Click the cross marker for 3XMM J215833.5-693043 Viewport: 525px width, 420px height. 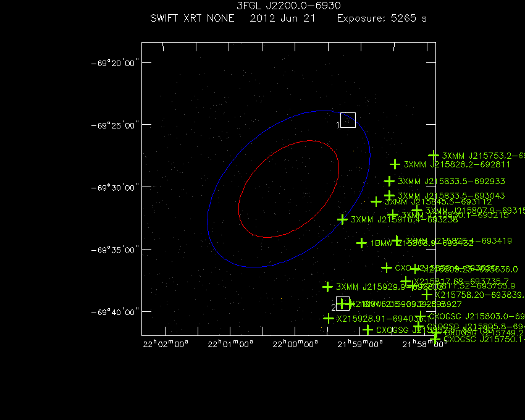(x=389, y=195)
